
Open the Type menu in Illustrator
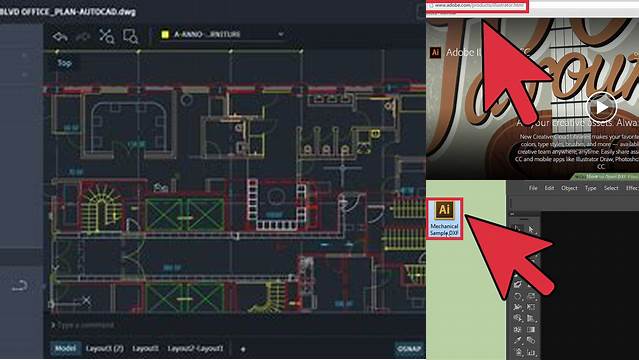591,188
